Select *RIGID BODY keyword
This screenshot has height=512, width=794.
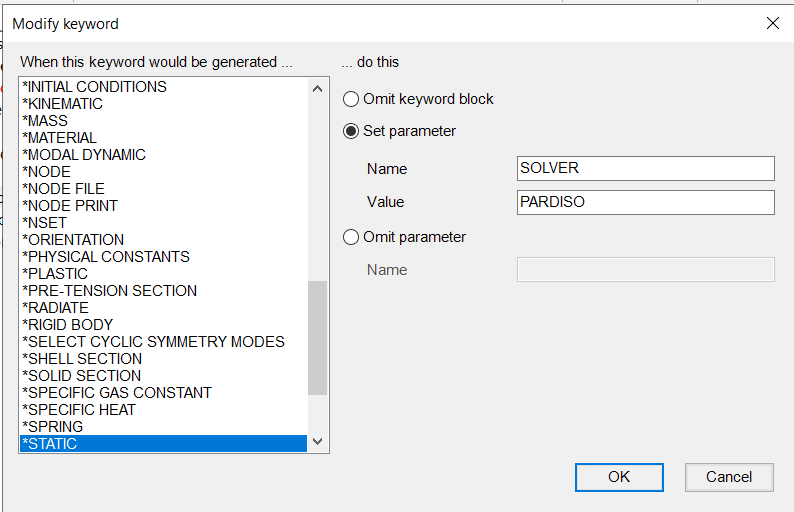coord(67,325)
